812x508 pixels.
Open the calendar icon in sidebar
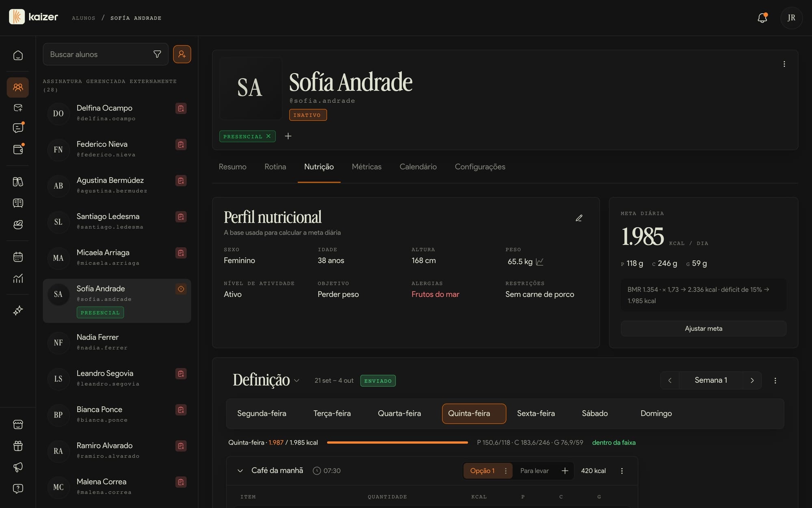coord(18,257)
